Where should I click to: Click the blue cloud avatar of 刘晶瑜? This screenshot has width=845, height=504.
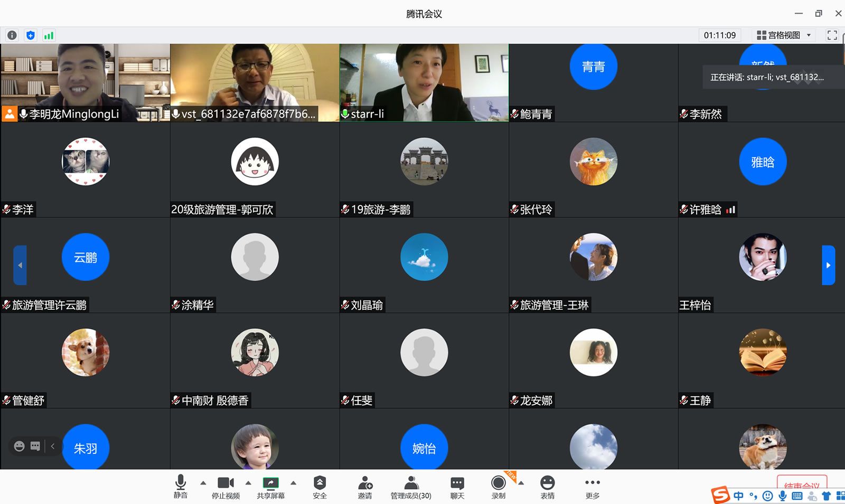point(424,257)
